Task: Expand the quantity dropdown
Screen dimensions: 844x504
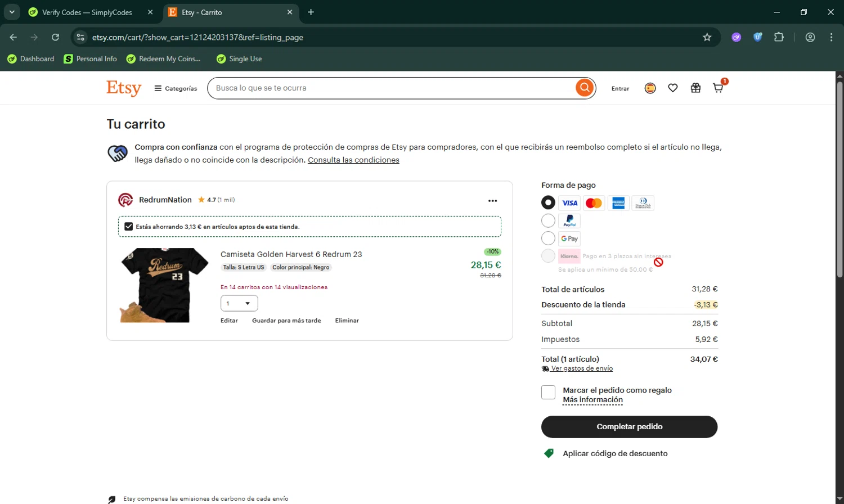Action: pyautogui.click(x=239, y=303)
